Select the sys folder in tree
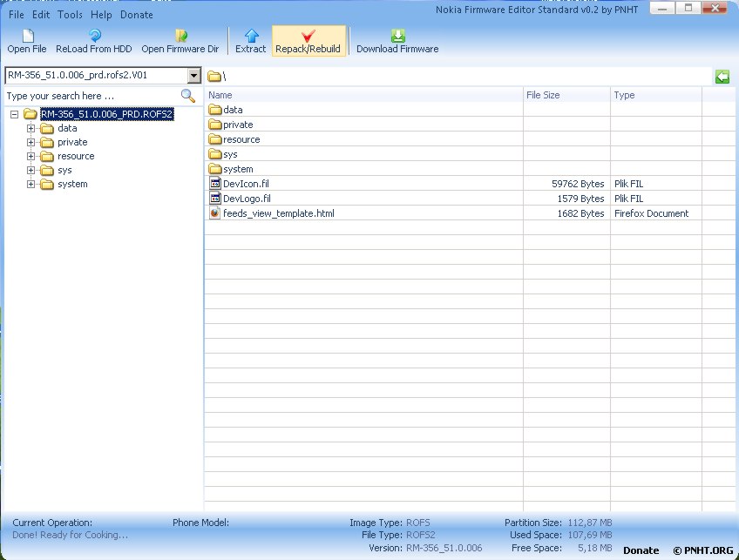 click(64, 170)
